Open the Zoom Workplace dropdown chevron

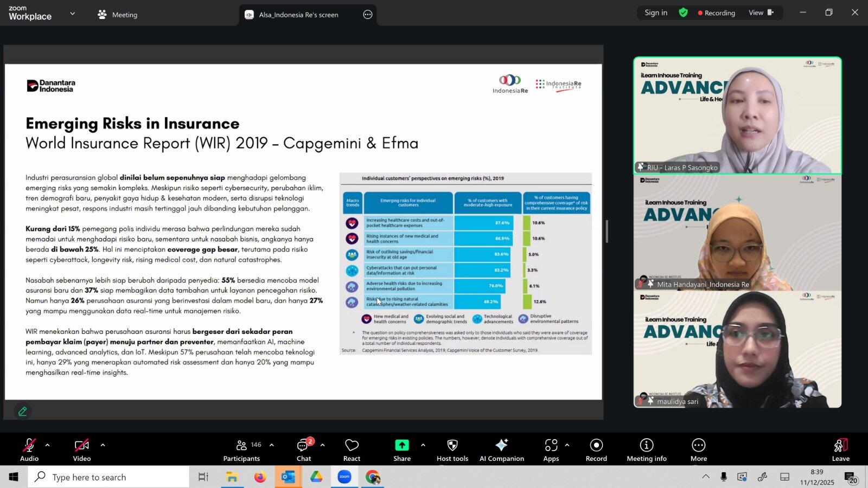point(73,14)
